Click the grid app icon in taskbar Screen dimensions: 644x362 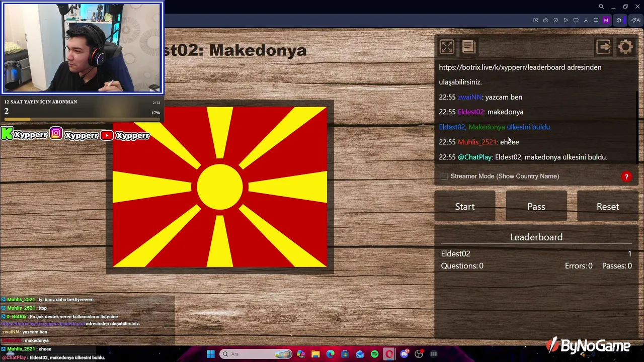(434, 354)
